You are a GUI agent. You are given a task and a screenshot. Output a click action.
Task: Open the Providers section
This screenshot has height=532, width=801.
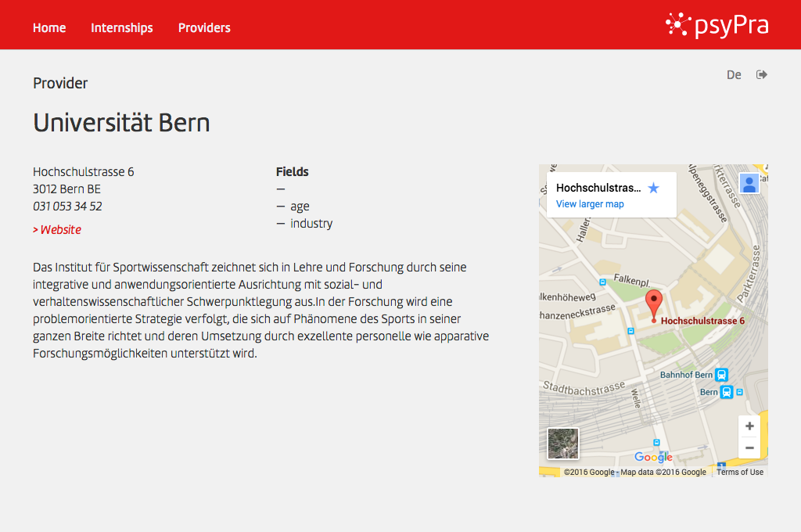tap(204, 27)
